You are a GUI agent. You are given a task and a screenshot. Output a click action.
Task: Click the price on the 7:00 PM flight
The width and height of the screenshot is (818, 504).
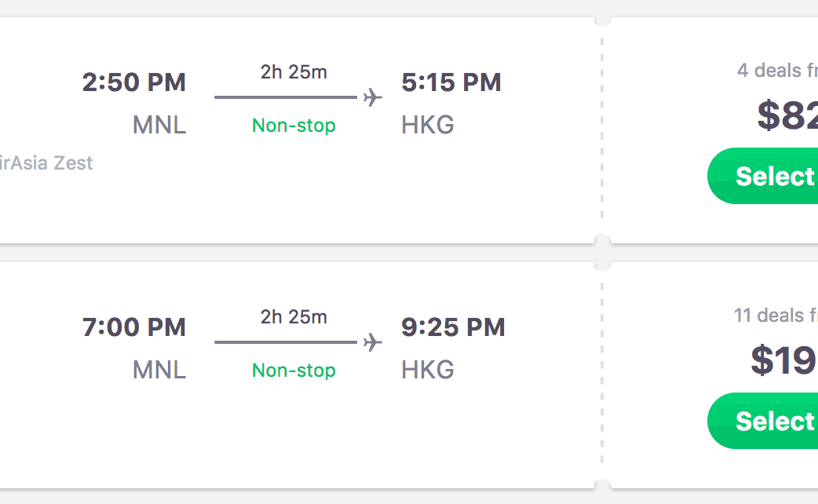pos(783,360)
